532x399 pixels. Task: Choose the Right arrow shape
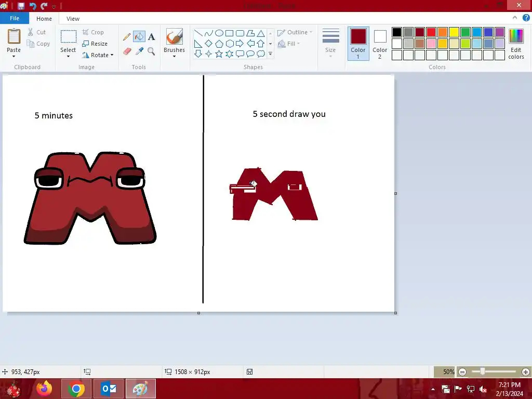[240, 44]
